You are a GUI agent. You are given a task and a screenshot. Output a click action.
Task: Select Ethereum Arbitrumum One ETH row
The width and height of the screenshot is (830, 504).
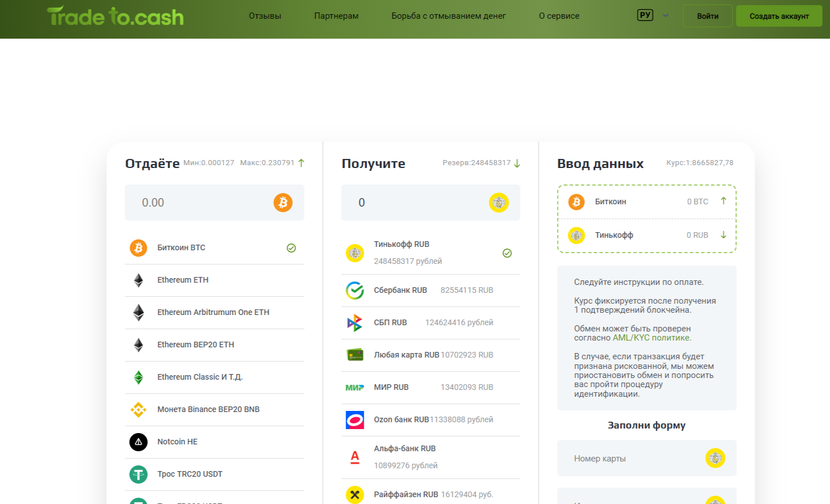coord(215,313)
